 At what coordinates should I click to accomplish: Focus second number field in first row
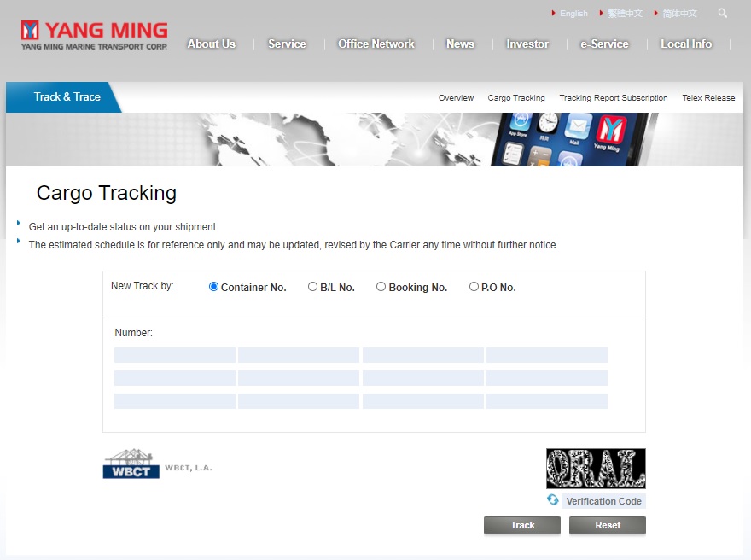[x=299, y=355]
